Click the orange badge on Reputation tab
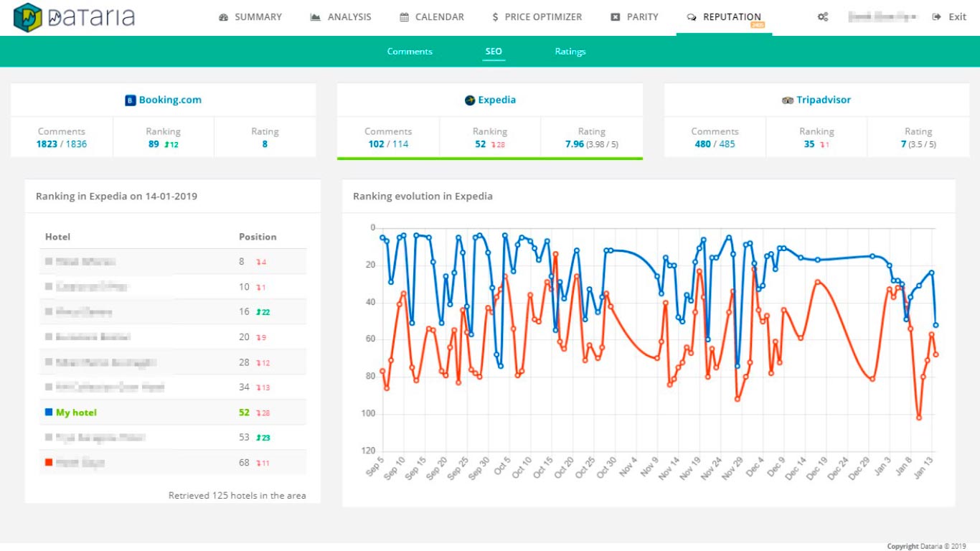 [757, 25]
